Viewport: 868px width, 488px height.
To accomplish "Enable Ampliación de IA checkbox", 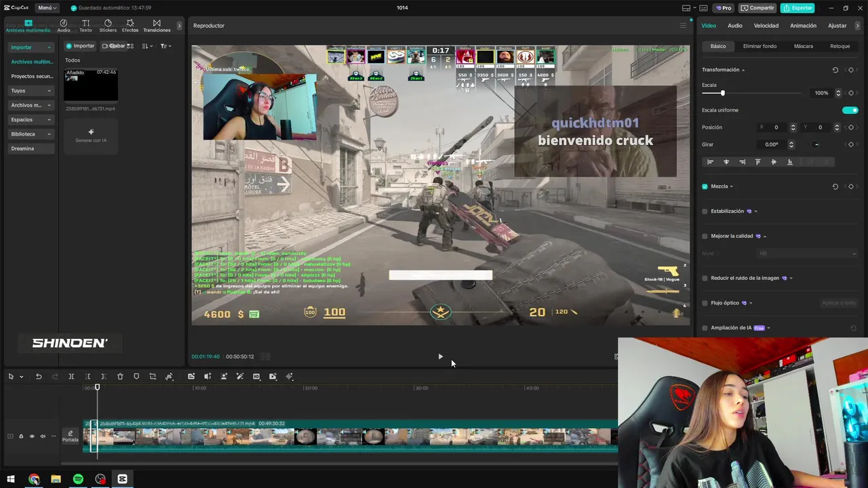I will (x=705, y=328).
